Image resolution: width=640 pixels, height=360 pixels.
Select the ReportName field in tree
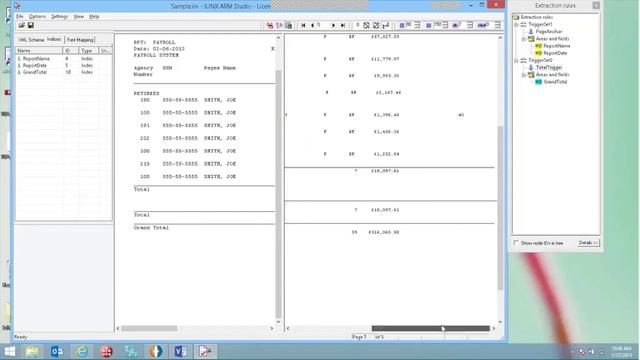coord(557,46)
